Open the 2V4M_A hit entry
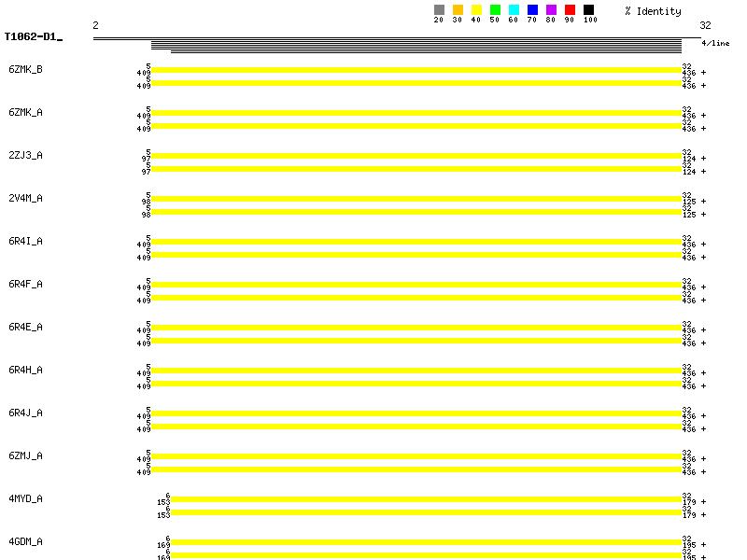Screen dimensions: 747x560 pos(25,199)
